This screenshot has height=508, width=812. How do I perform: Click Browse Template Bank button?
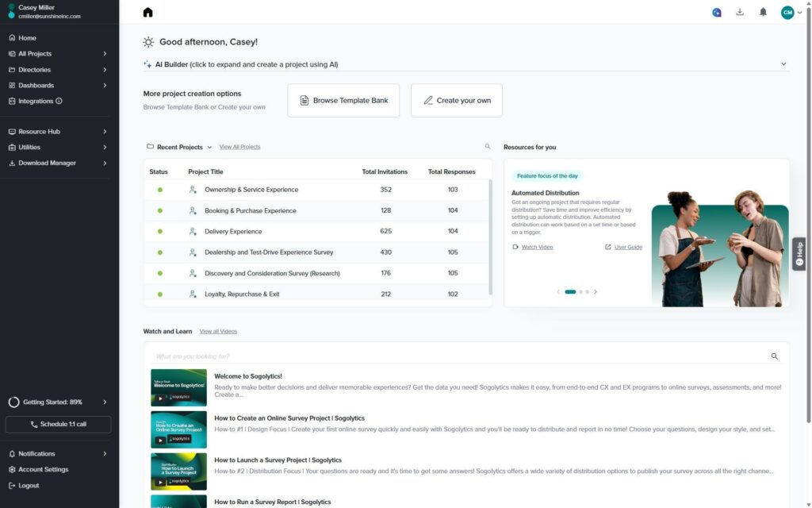coord(343,101)
